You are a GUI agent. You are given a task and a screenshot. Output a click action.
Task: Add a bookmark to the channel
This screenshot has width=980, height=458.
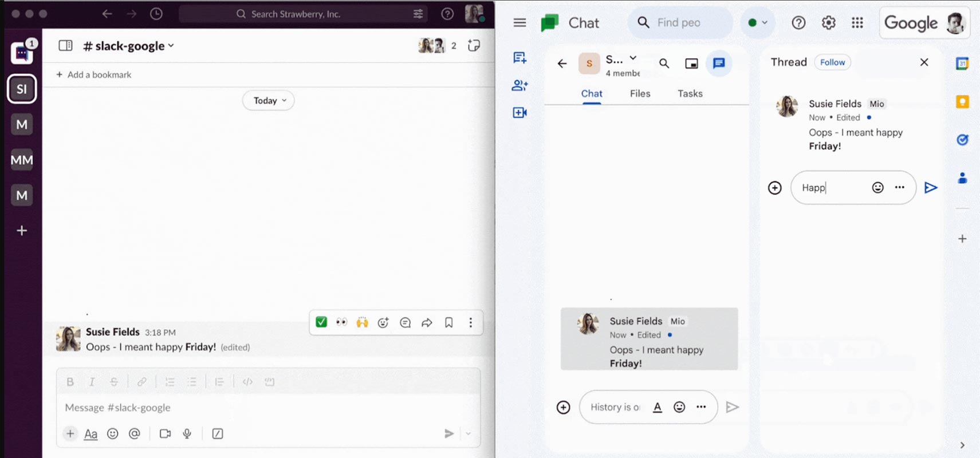93,74
